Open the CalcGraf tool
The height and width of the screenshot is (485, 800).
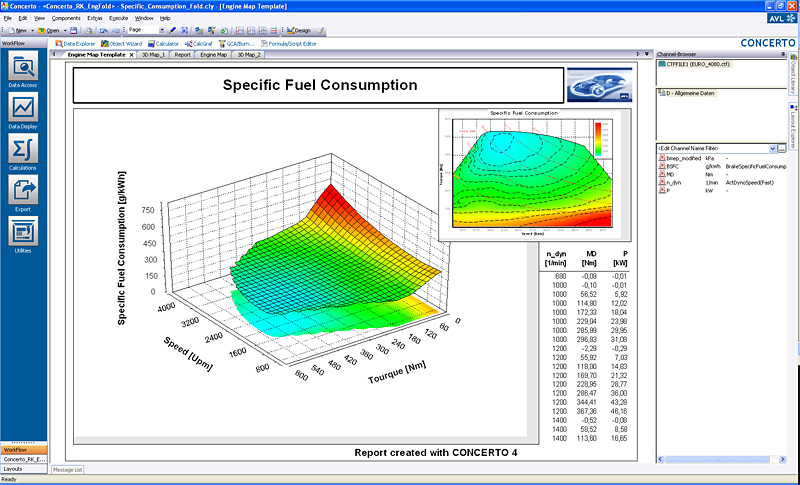point(198,44)
